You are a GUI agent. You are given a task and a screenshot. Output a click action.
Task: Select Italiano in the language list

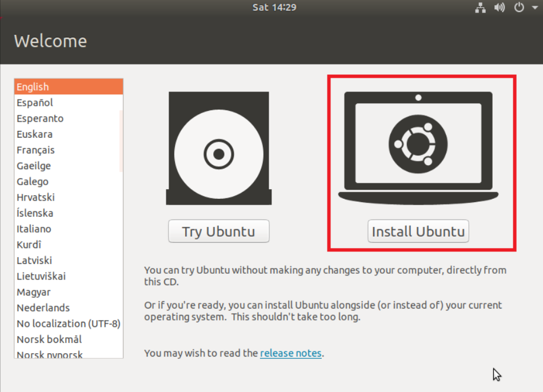[69, 229]
